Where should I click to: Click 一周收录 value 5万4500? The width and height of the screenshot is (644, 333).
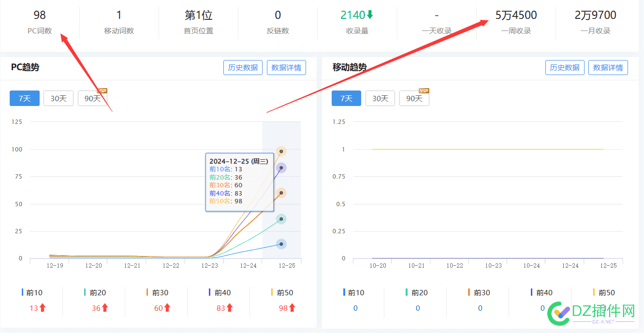(x=516, y=15)
